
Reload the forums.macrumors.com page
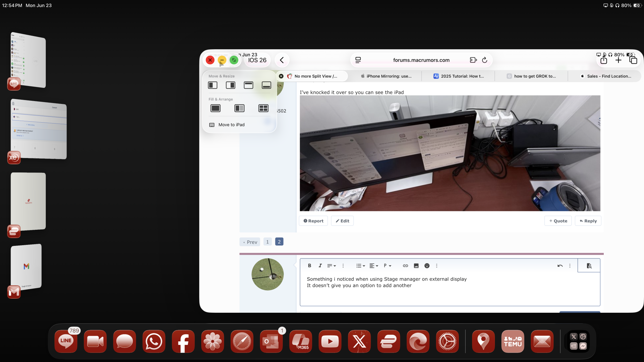485,60
